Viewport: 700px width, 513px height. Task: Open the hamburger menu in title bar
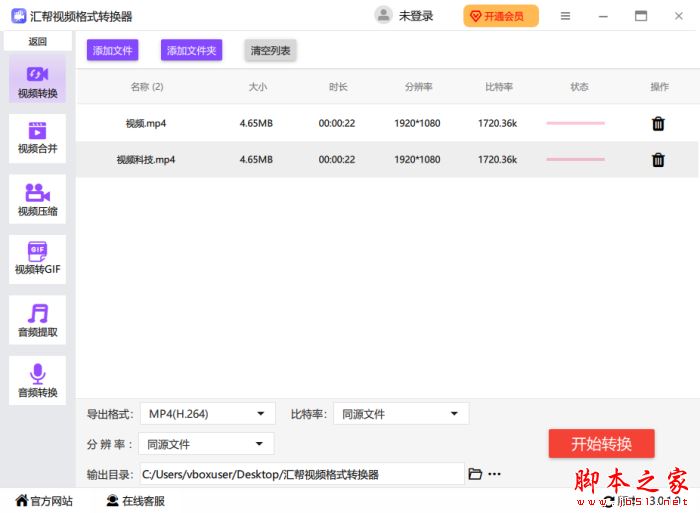pos(565,16)
